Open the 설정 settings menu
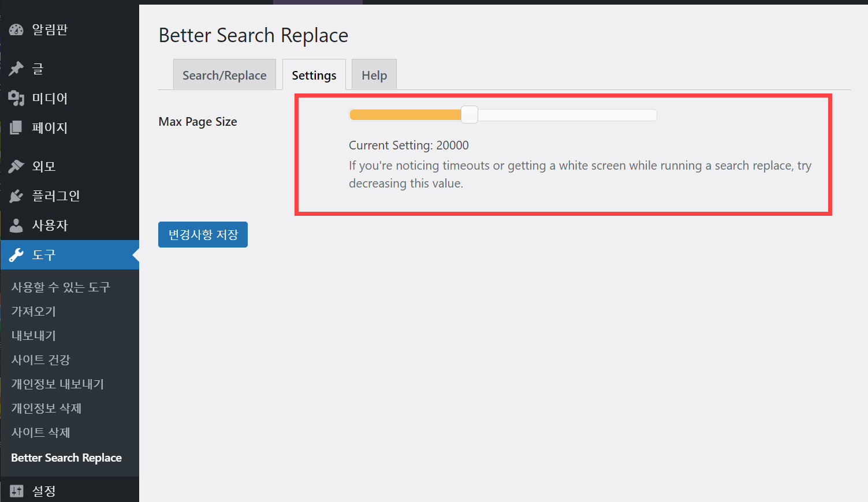Viewport: 868px width, 502px height. pyautogui.click(x=69, y=491)
